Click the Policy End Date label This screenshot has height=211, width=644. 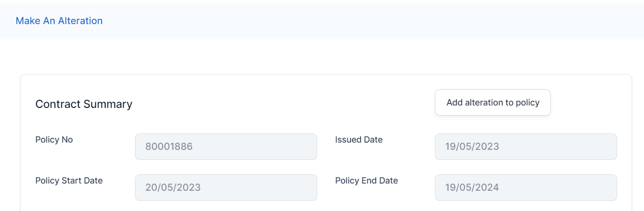pos(367,181)
